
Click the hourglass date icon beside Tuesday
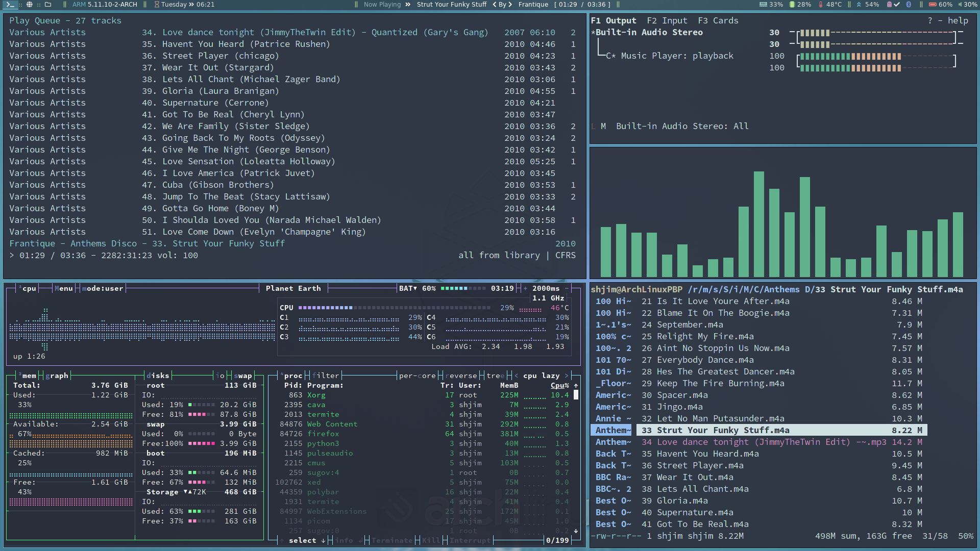pyautogui.click(x=157, y=5)
